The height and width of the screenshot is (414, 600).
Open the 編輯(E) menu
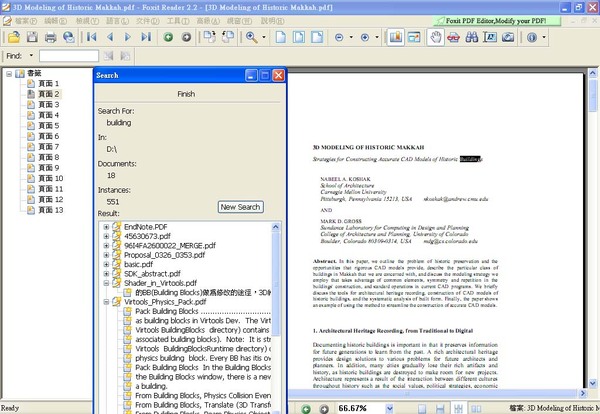click(x=55, y=21)
